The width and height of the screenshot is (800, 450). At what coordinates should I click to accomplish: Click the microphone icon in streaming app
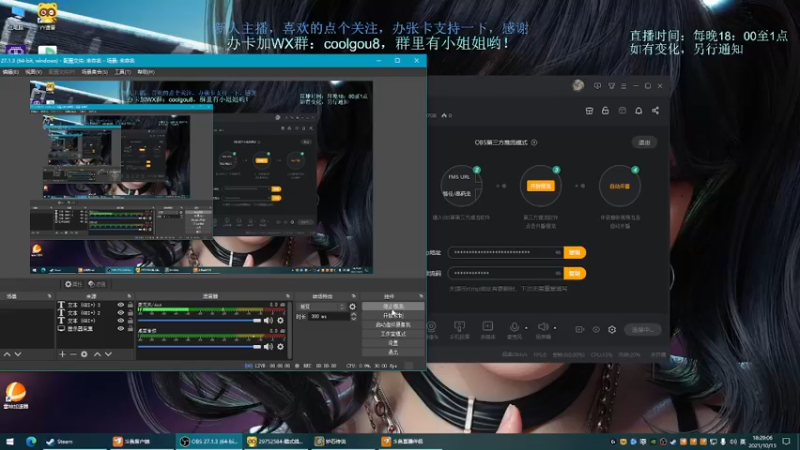(514, 327)
